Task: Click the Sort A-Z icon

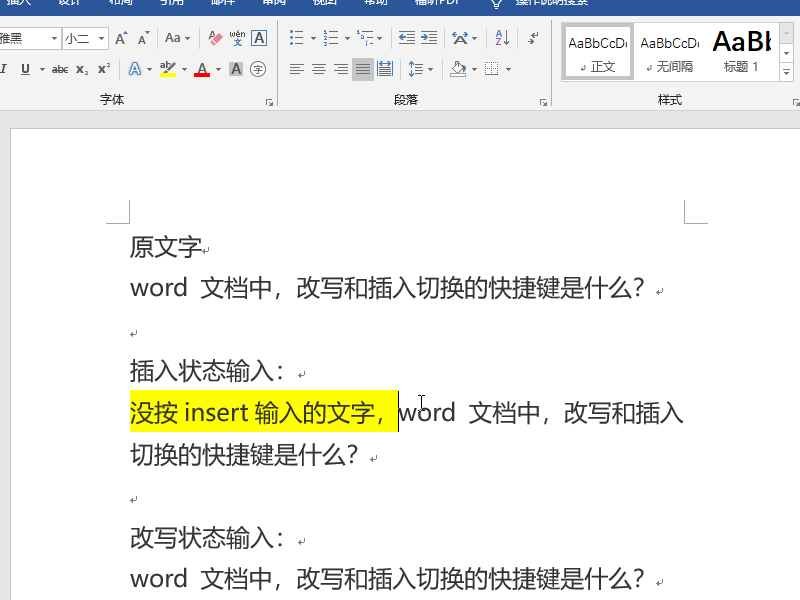Action: pos(502,38)
